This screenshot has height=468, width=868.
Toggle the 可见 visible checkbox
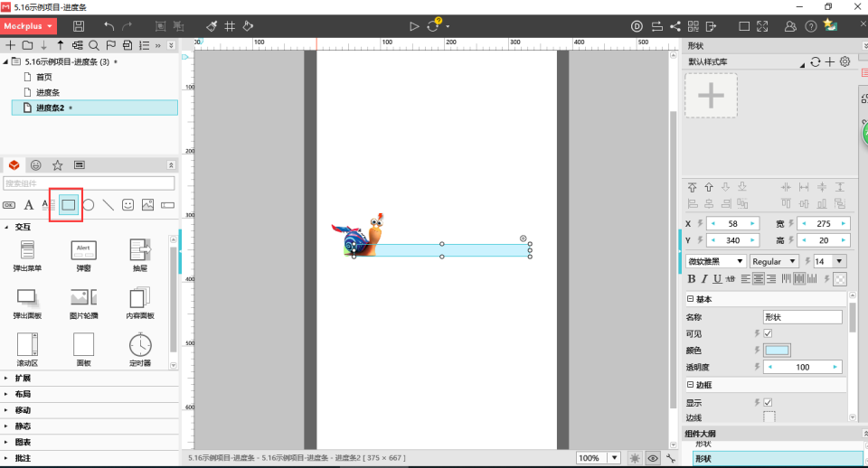coord(768,333)
